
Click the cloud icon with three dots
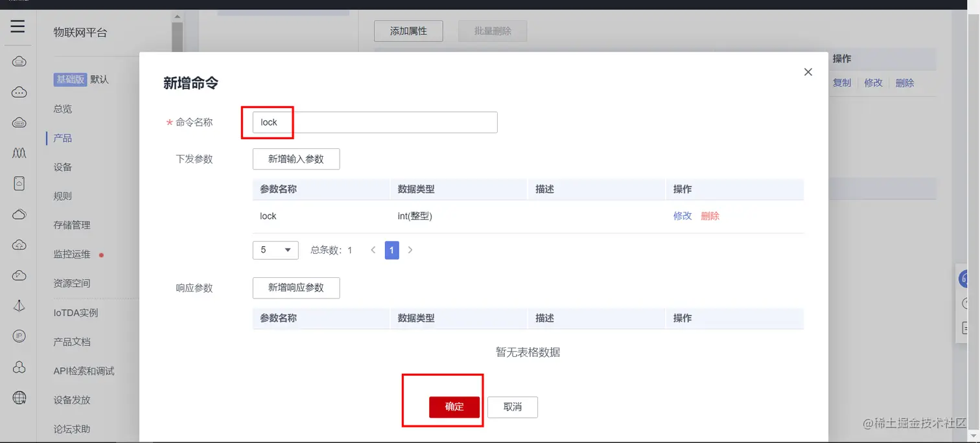[19, 93]
